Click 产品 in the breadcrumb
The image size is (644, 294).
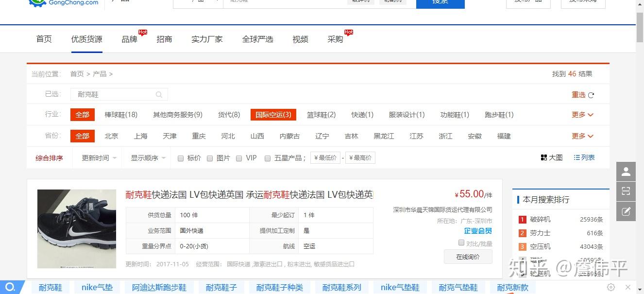coord(100,74)
